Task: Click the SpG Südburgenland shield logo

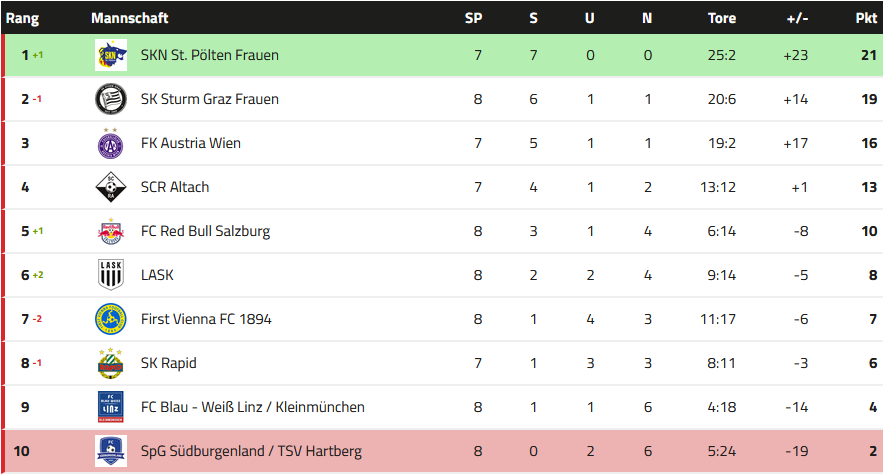Action: click(111, 451)
